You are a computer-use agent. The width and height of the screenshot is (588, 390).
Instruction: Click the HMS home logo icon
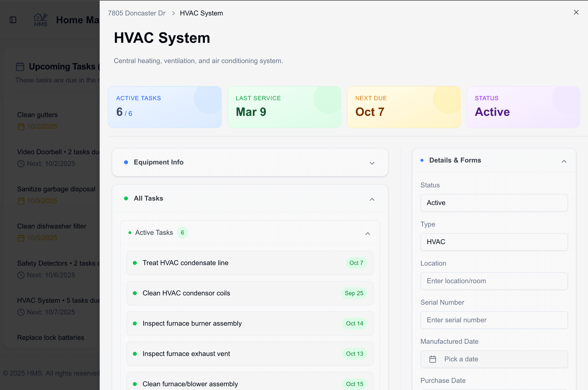[40, 20]
